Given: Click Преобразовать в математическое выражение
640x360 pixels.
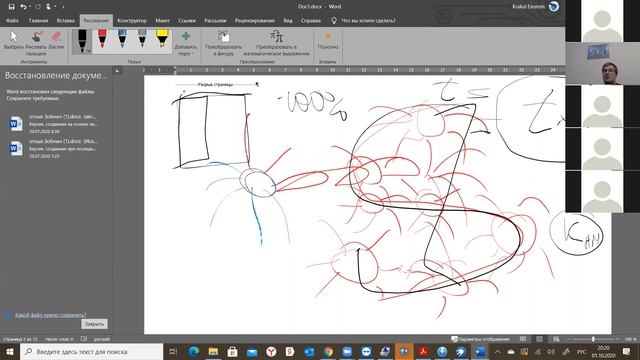Looking at the screenshot, I should coord(276,43).
